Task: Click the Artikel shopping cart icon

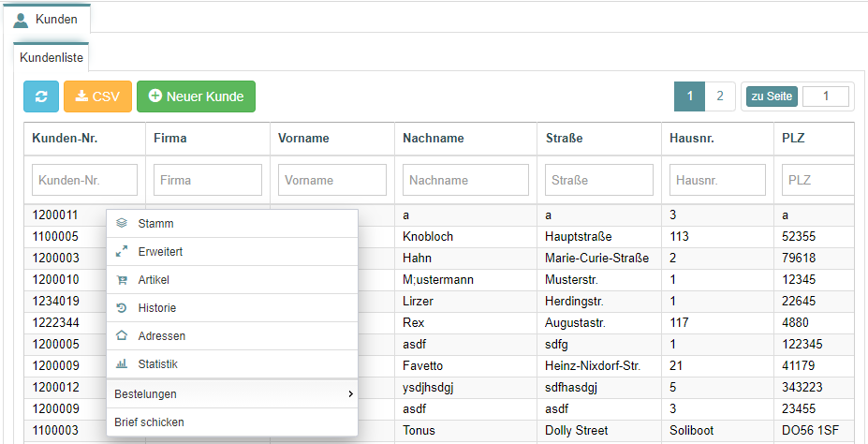Action: coord(122,280)
